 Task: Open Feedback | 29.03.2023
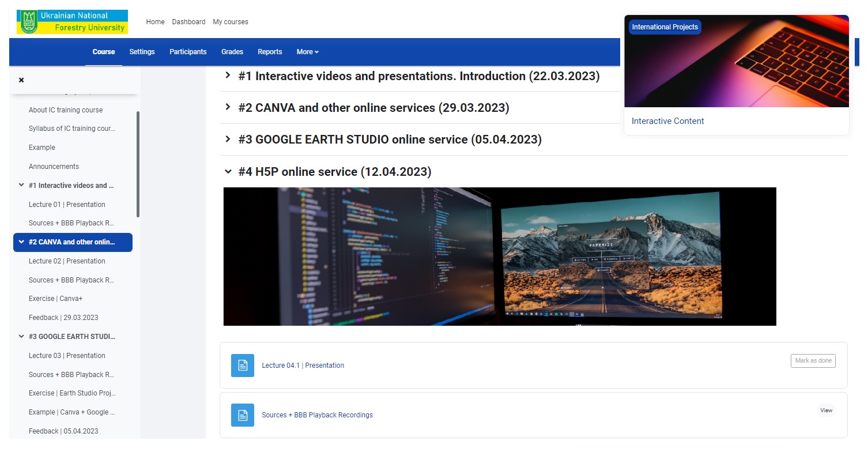pos(63,318)
